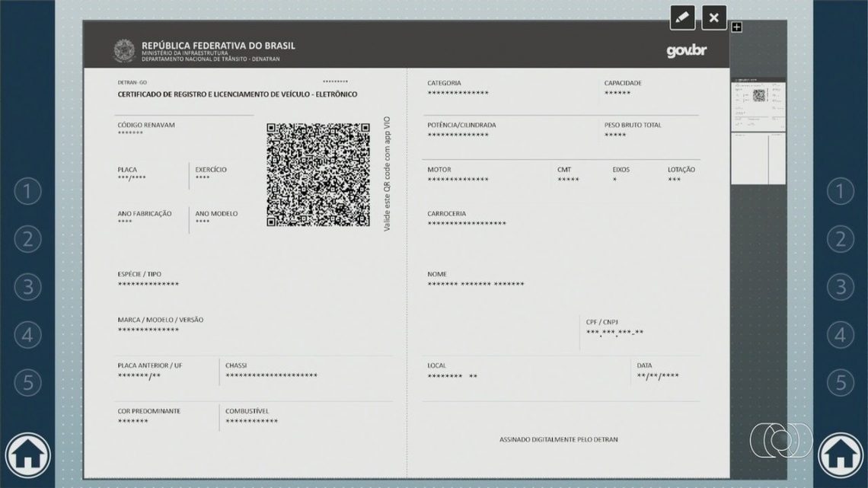Select number 4 in the left sidebar
Screen dimensions: 868x488
pos(27,335)
